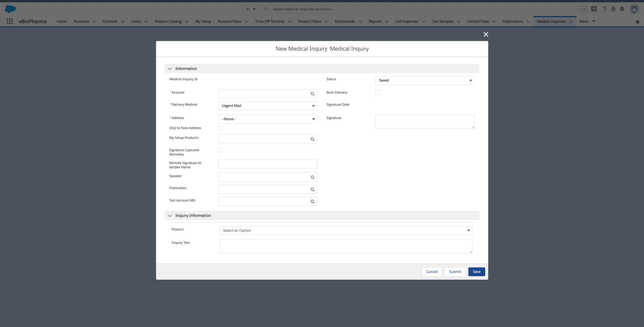
Task: Go to the Clinical Trials tab
Action: tap(478, 21)
